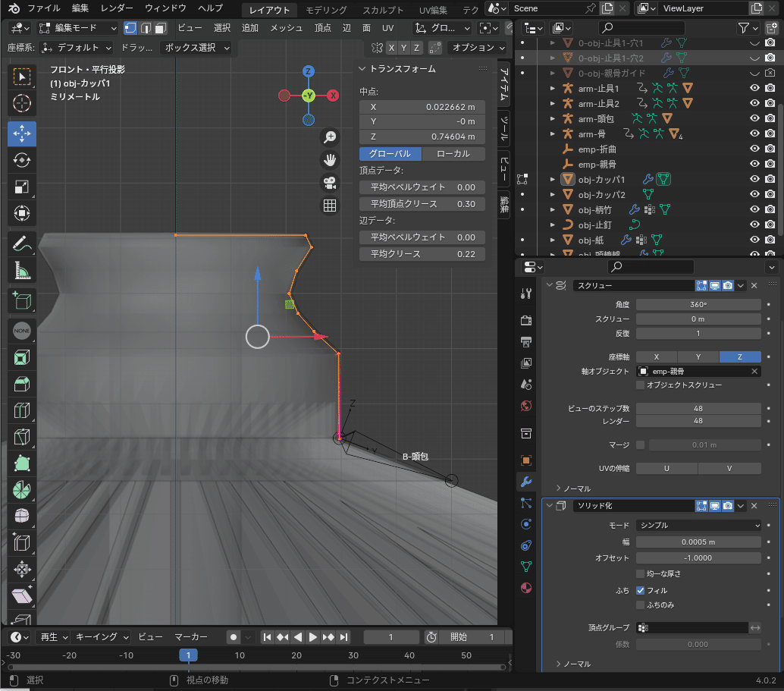This screenshot has height=691, width=784.
Task: Click the 幅 0.0005 m field
Action: tap(698, 542)
